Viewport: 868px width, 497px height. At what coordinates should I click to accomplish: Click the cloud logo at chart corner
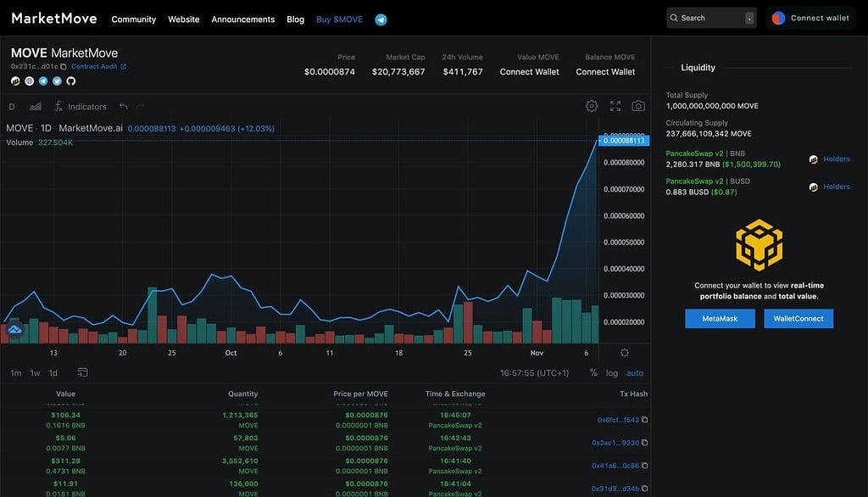14,330
